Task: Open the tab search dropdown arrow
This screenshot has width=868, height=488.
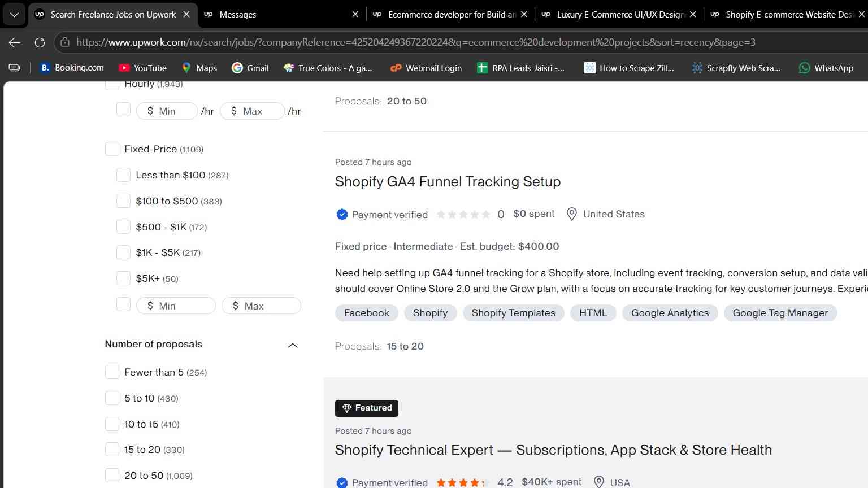Action: click(14, 15)
